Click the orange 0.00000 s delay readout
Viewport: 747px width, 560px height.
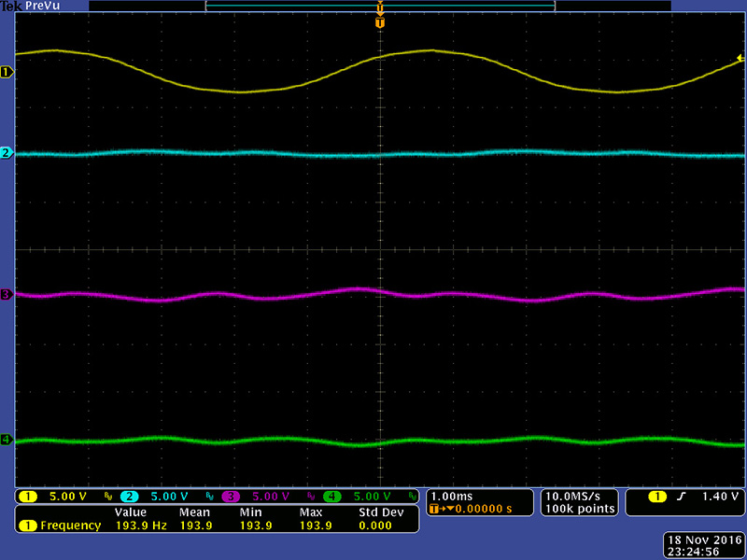click(x=484, y=509)
